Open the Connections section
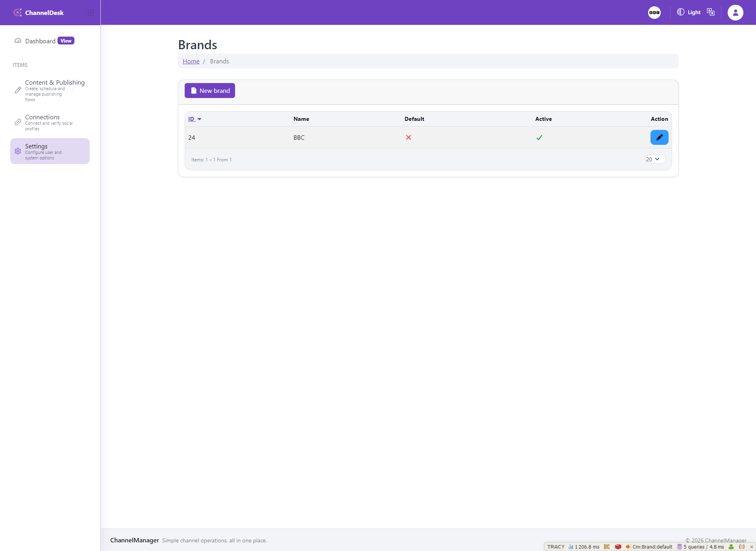The image size is (756, 551). point(50,122)
